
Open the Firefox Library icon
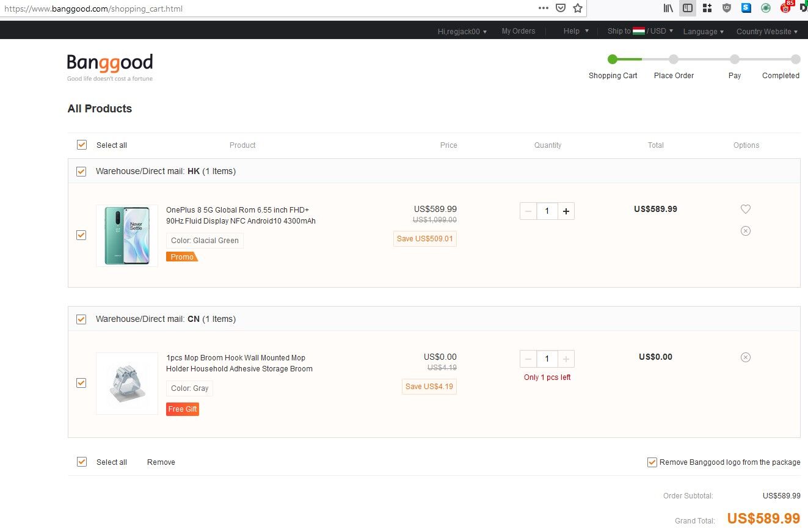pyautogui.click(x=669, y=9)
